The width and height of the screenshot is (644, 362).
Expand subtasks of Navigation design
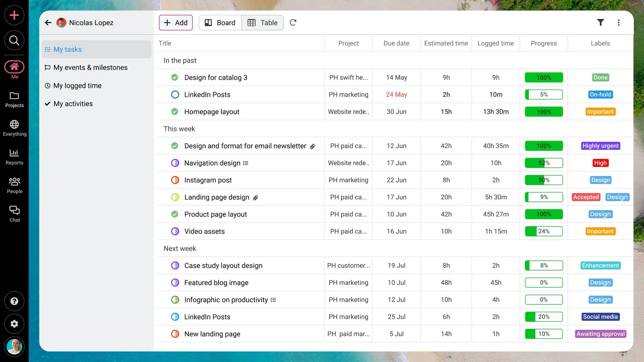[x=246, y=163]
